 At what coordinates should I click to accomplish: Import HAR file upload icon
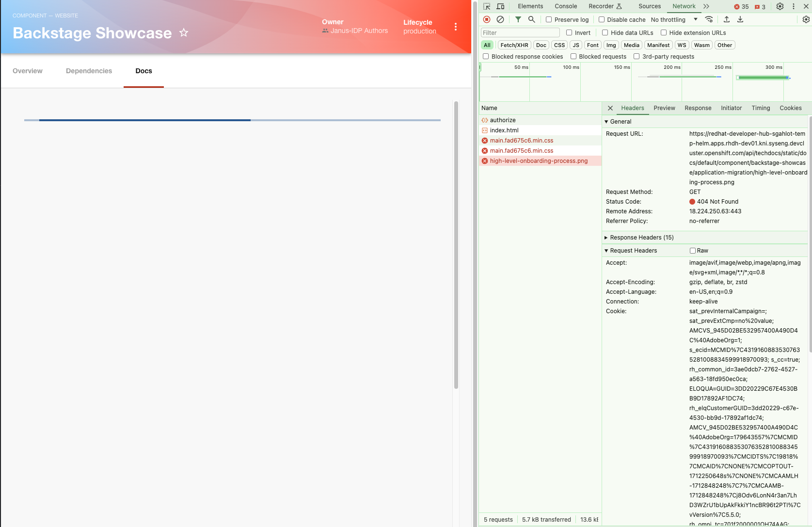pyautogui.click(x=727, y=19)
